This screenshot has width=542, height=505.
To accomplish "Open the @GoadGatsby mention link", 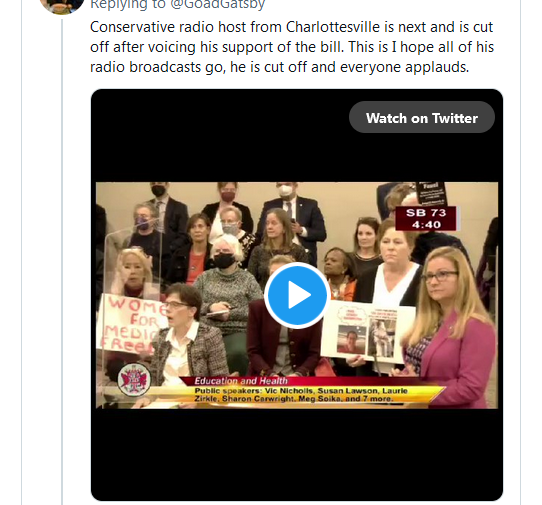I will coord(218,4).
